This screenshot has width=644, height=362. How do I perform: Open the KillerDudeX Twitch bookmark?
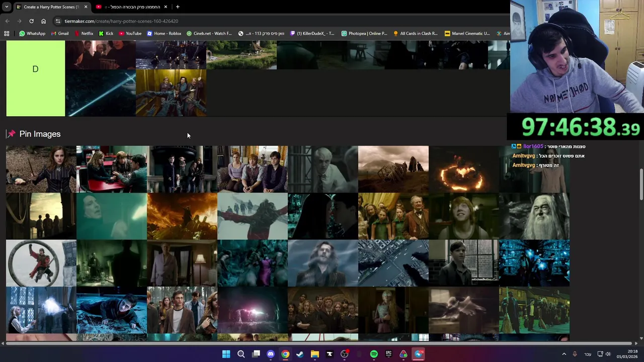point(312,33)
